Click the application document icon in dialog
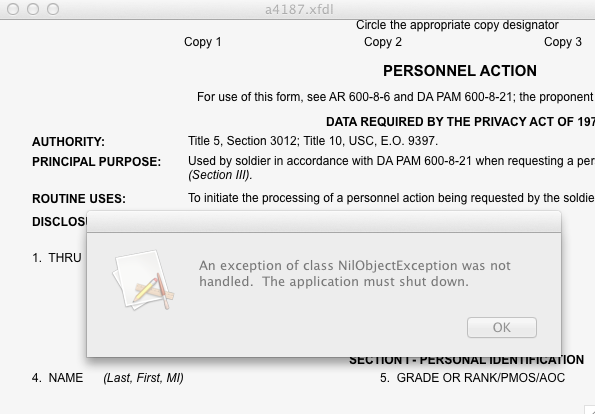The width and height of the screenshot is (595, 414). (143, 280)
